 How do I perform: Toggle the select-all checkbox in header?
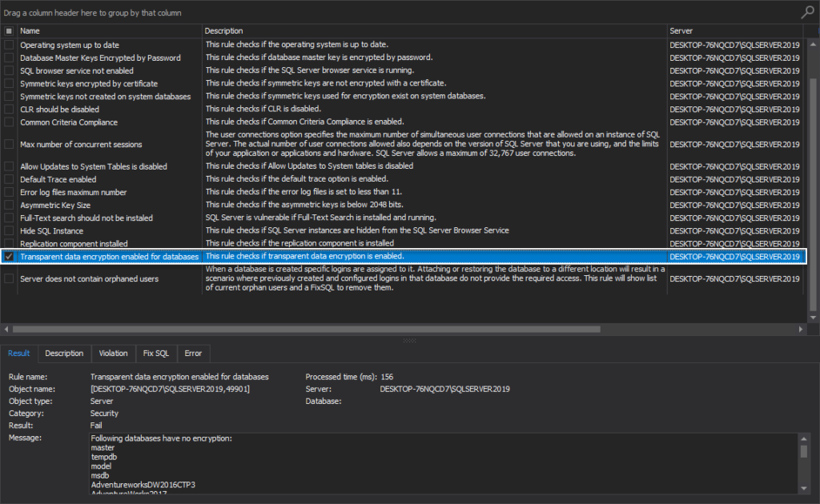tap(7, 30)
